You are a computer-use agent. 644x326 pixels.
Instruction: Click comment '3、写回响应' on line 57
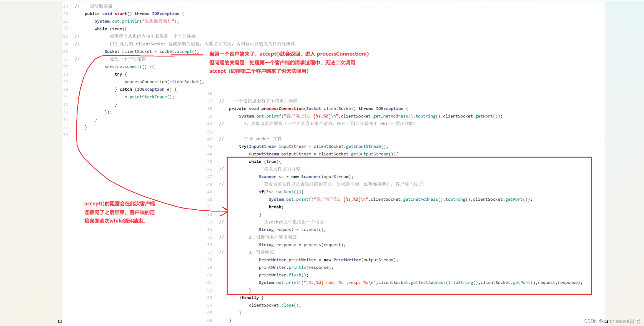point(262,252)
